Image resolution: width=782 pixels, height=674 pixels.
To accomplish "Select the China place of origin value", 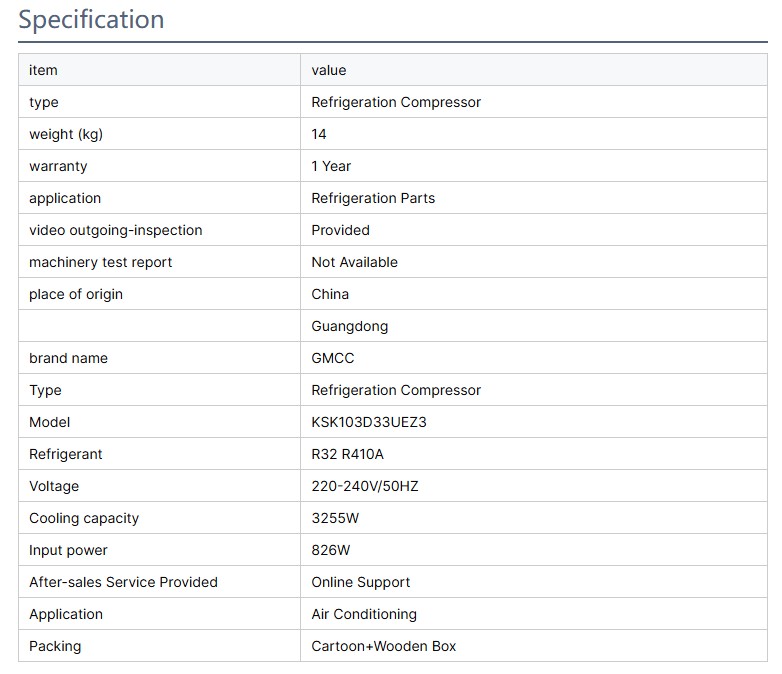I will [x=330, y=294].
